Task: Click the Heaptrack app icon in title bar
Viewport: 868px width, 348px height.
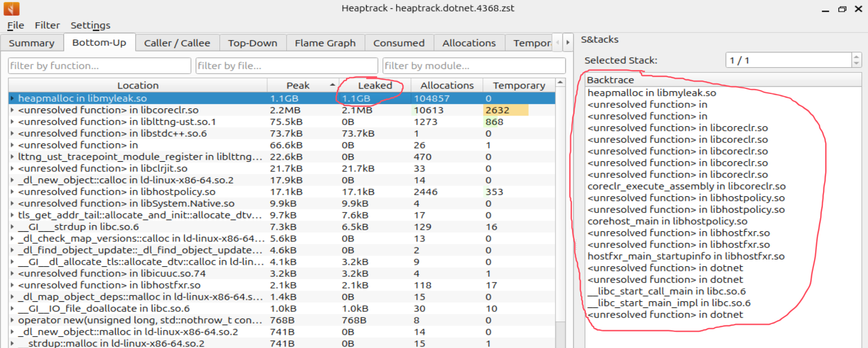Action: tap(11, 8)
